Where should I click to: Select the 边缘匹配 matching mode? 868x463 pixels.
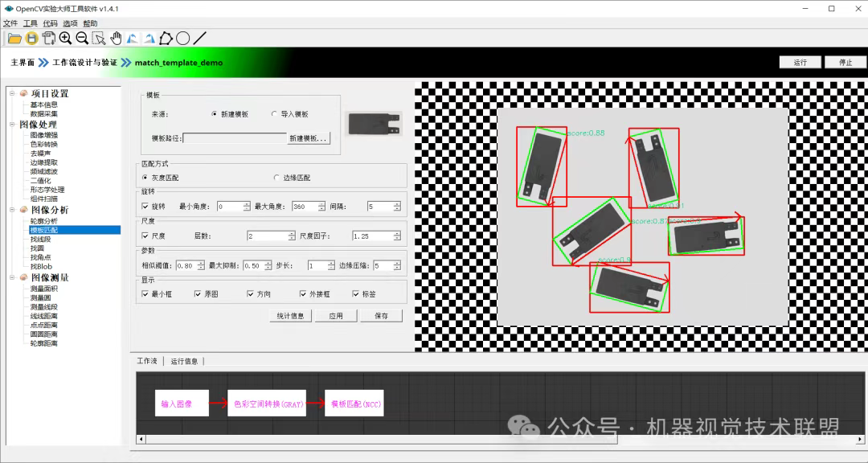(277, 177)
